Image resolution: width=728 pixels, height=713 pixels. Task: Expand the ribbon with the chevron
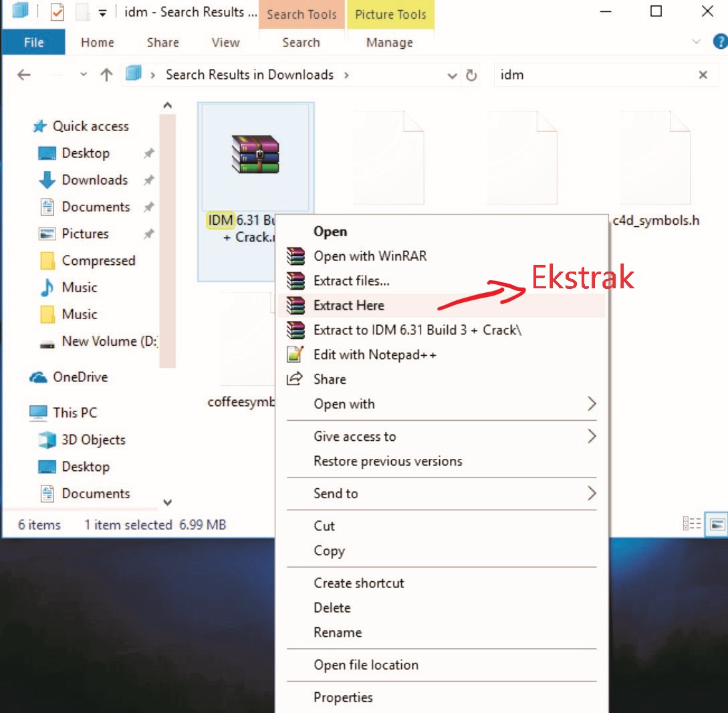pos(696,42)
